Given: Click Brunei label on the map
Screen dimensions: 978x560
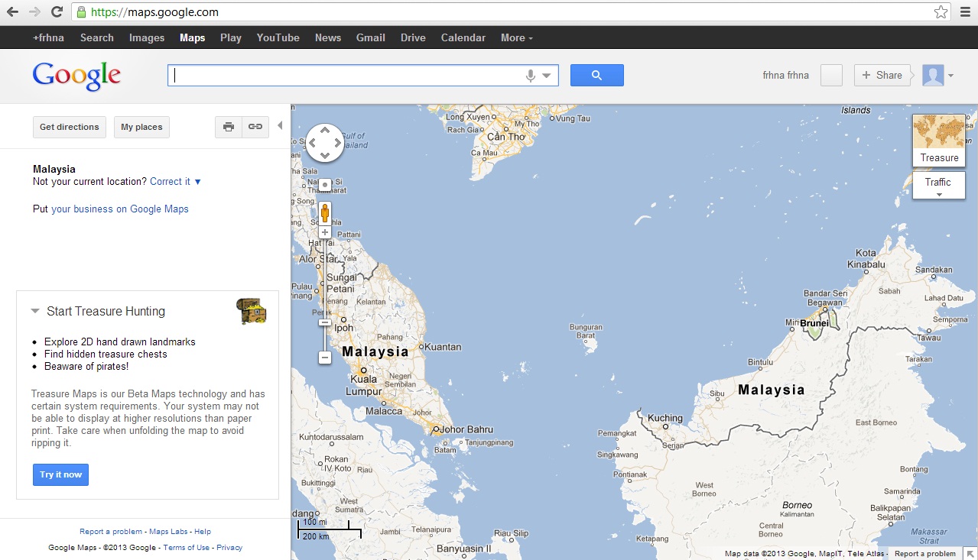Looking at the screenshot, I should coord(814,323).
